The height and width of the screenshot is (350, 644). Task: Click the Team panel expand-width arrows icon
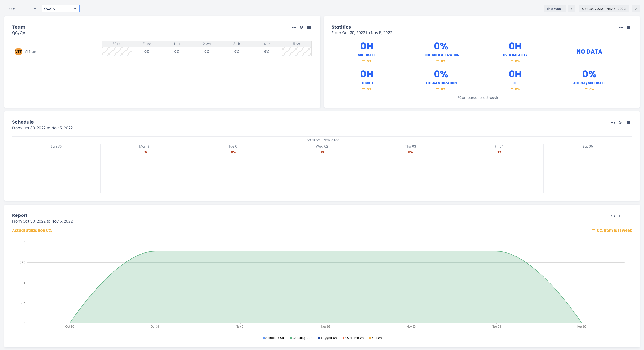pyautogui.click(x=294, y=27)
